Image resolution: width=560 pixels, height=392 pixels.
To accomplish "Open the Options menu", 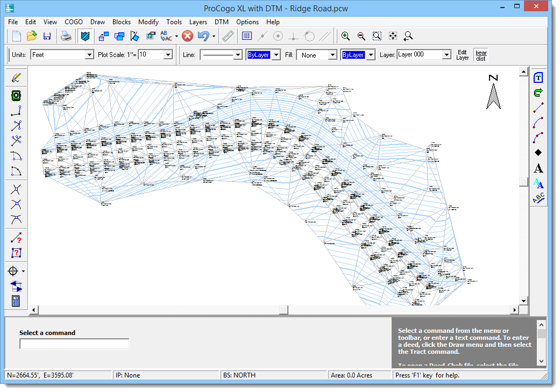I will (x=247, y=22).
